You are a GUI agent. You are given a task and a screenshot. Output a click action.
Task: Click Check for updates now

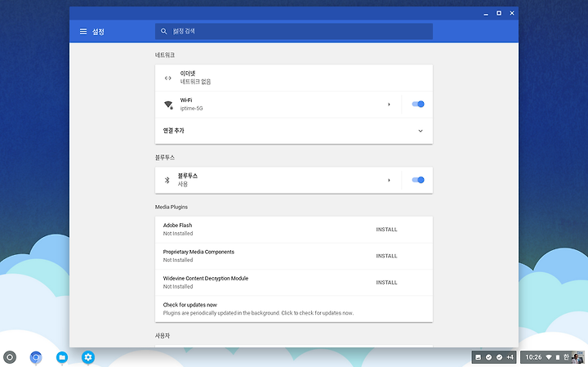point(294,309)
